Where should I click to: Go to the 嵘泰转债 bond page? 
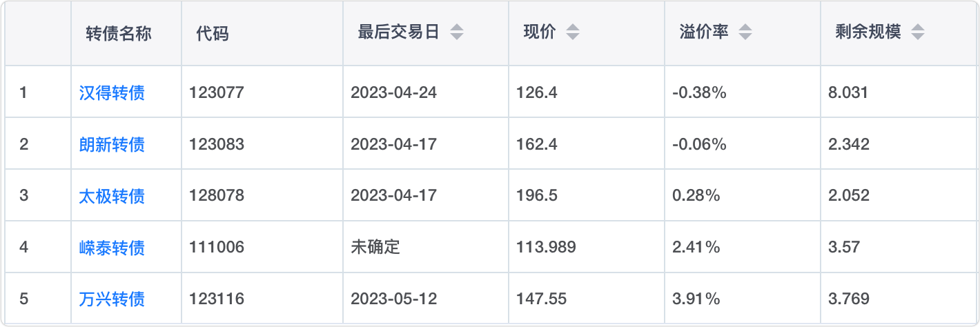[x=112, y=247]
